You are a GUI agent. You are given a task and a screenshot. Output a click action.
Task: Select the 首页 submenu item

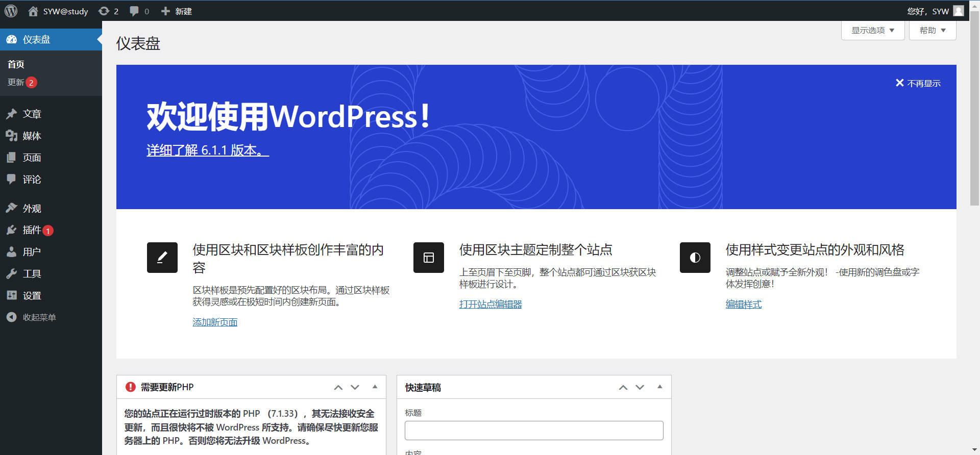(x=16, y=64)
